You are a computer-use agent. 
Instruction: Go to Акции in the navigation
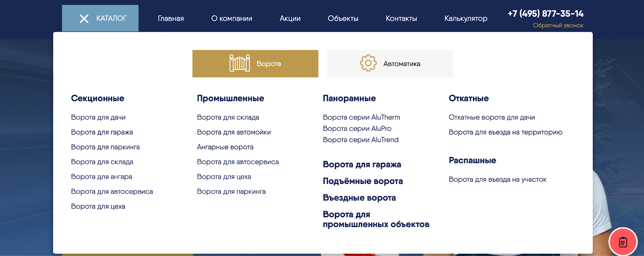point(290,19)
